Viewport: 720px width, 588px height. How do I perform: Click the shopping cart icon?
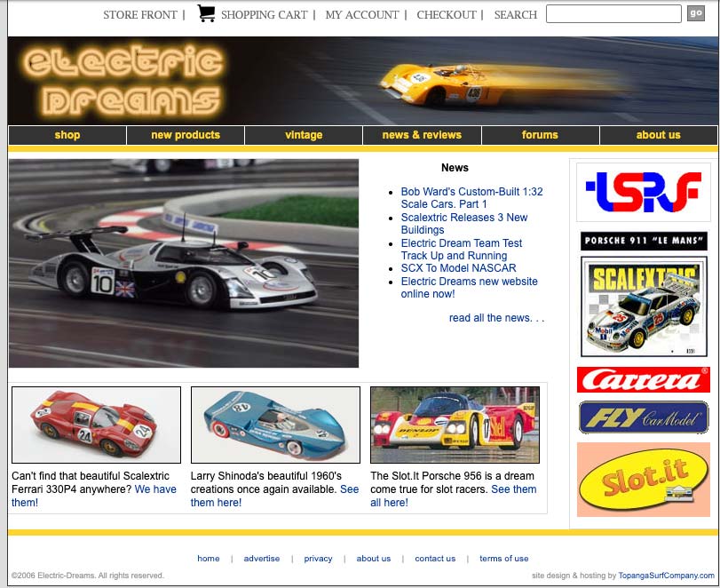point(206,13)
